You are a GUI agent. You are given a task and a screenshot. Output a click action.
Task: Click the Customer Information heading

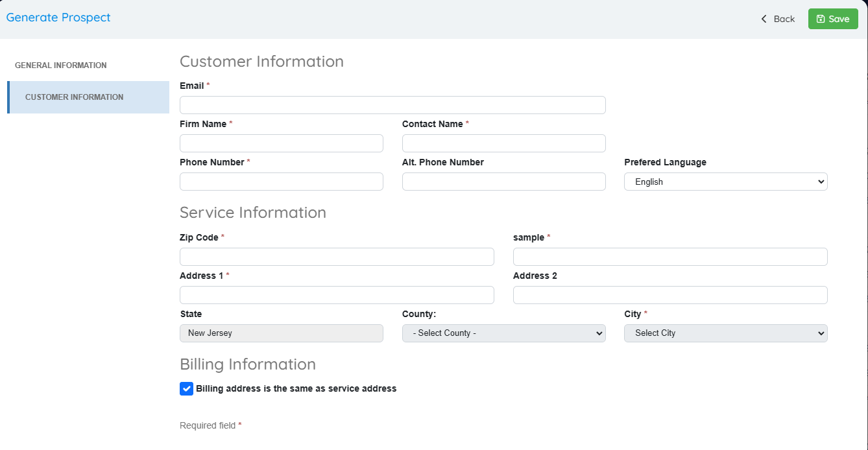261,62
